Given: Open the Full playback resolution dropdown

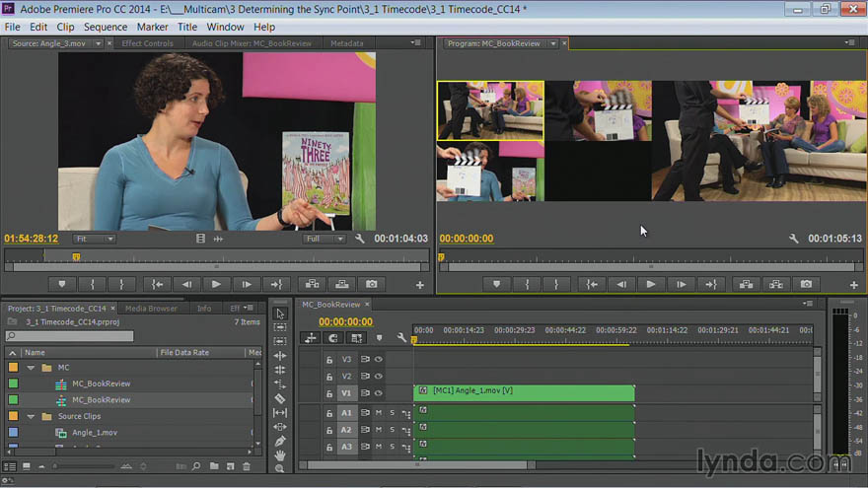Looking at the screenshot, I should 325,239.
